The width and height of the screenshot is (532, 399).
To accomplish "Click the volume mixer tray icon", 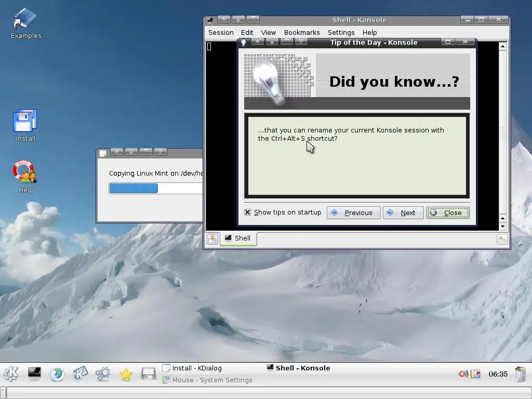I will coord(463,374).
